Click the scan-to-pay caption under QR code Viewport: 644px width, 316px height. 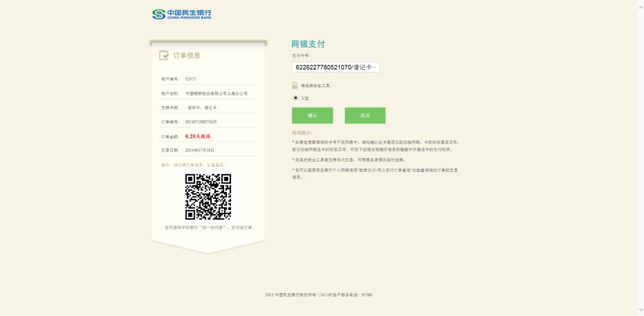208,227
